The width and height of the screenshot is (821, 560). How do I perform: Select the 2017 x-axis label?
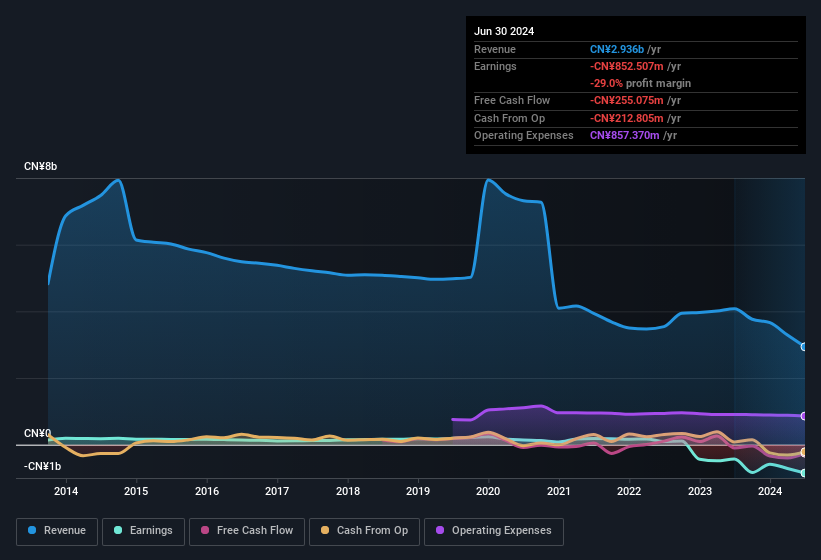[x=277, y=491]
